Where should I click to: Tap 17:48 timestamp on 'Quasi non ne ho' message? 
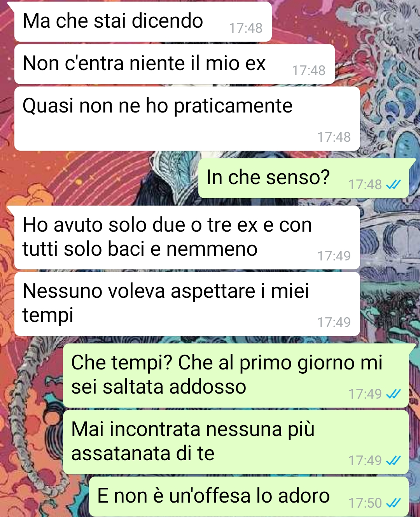pos(334,137)
